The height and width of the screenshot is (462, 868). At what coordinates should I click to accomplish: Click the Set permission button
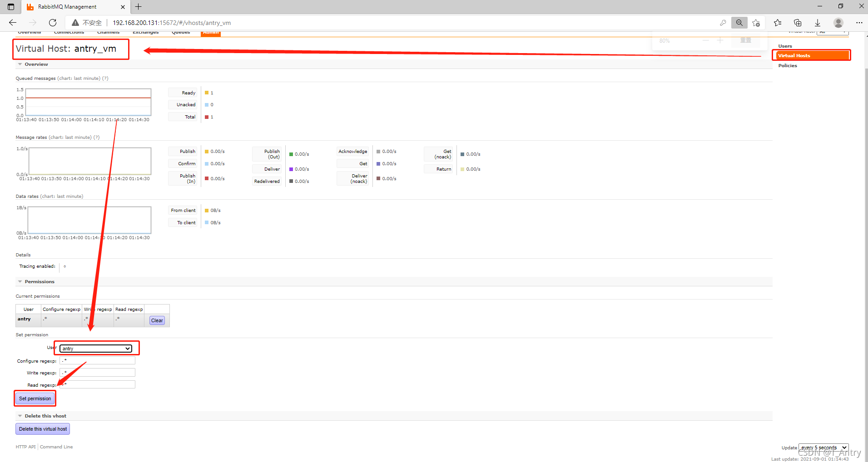[35, 398]
